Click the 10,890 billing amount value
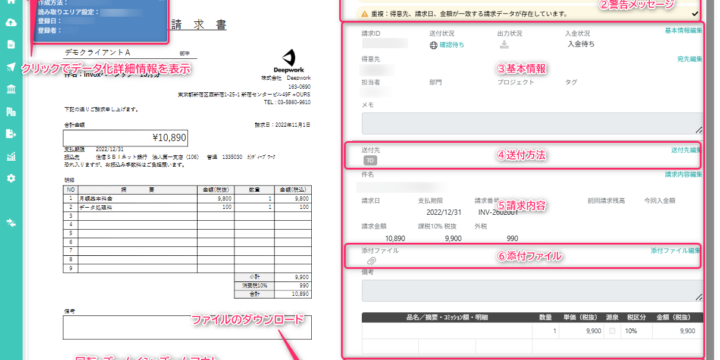Screen dimensions: 720x360 [x=395, y=238]
